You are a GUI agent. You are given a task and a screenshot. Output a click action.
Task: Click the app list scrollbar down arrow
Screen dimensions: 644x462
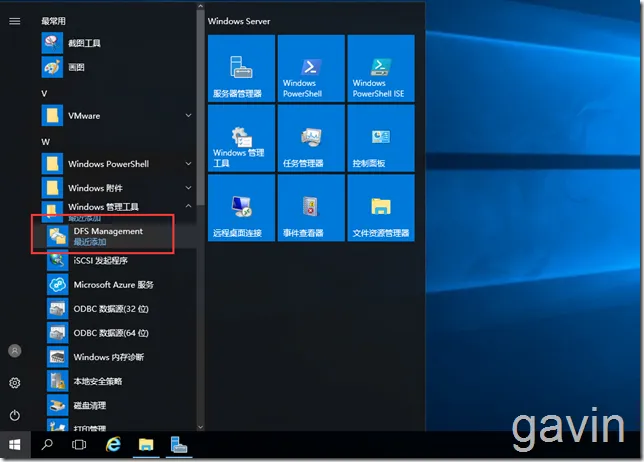(200, 427)
